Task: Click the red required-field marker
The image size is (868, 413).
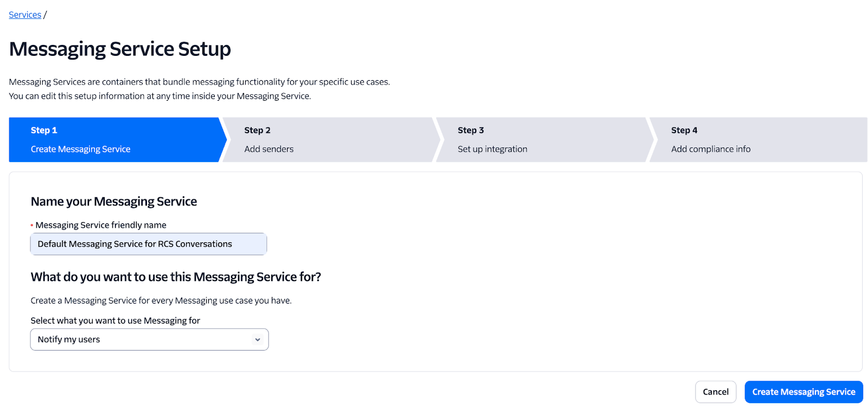Action: [x=32, y=225]
